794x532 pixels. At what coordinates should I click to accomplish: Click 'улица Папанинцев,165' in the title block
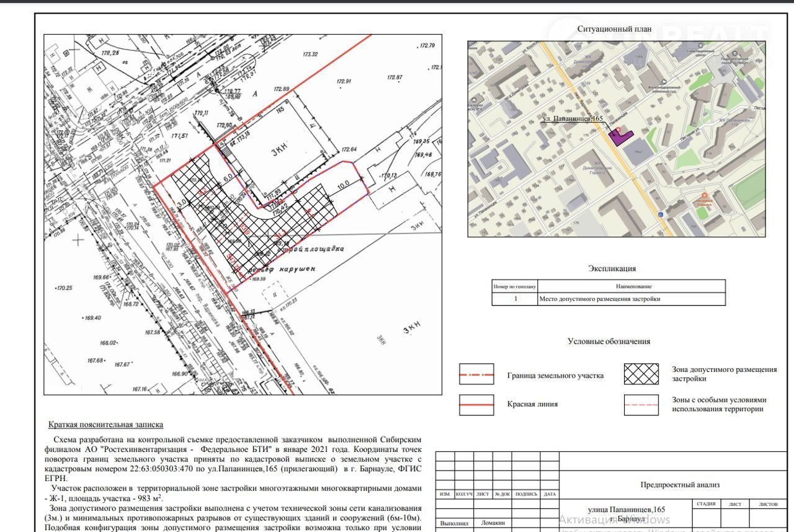click(x=625, y=509)
